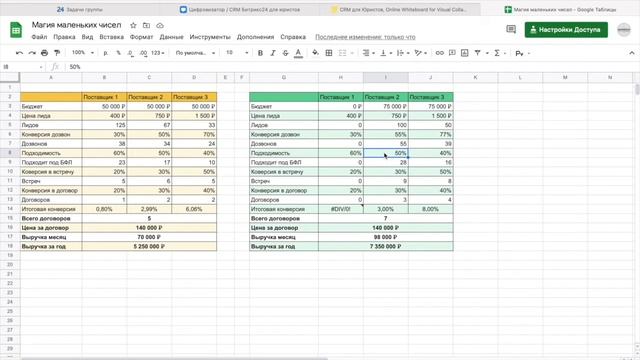Viewport: 640px width, 360px height.
Task: Redo the last action
Action: point(32,53)
